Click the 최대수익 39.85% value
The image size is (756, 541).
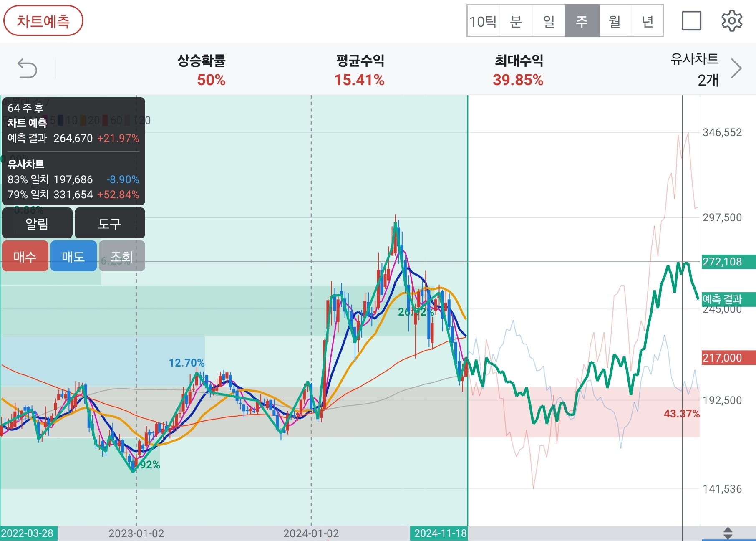coord(518,80)
